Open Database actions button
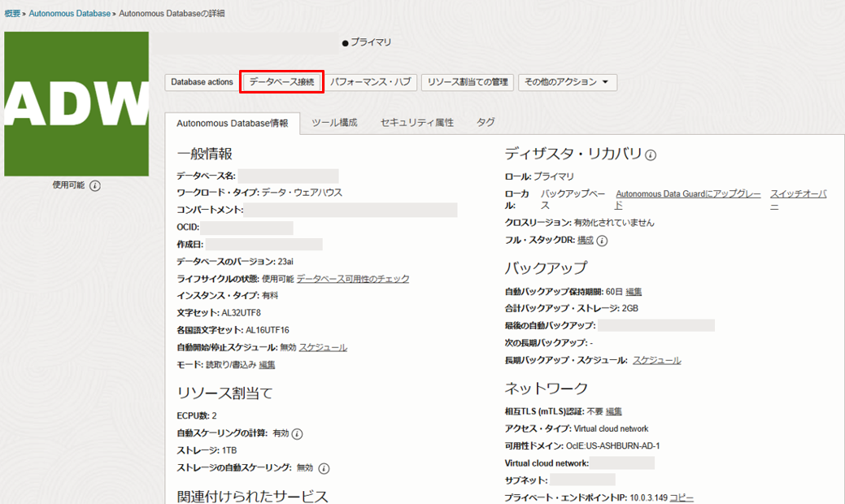The height and width of the screenshot is (504, 845). pos(202,82)
